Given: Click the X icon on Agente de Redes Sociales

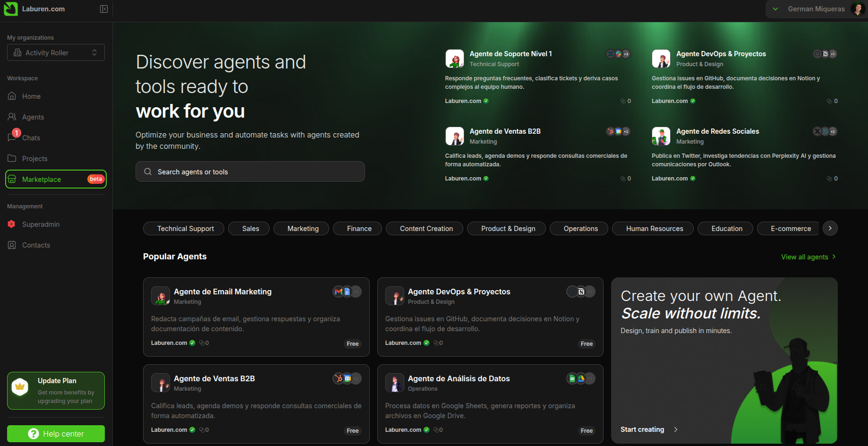Looking at the screenshot, I should tap(817, 131).
